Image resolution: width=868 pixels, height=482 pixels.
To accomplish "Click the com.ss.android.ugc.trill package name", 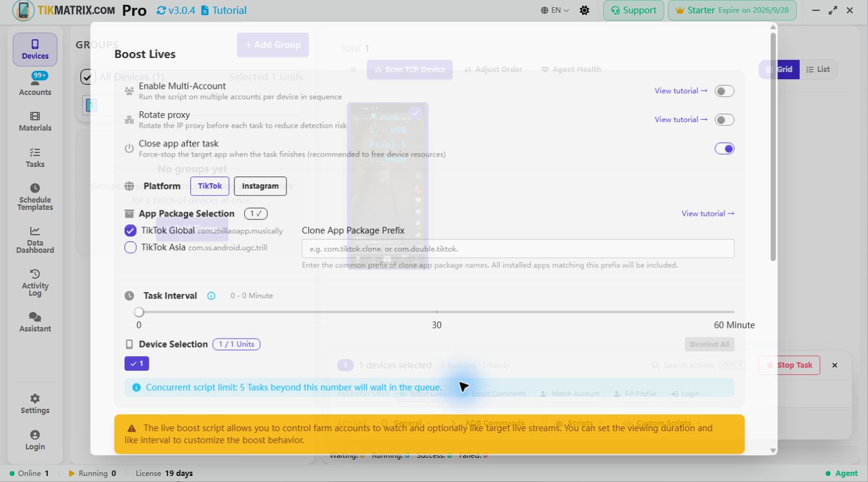I will (227, 247).
